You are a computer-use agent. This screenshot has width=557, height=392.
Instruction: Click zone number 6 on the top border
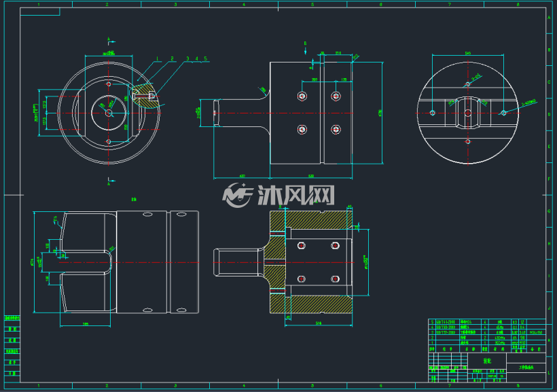(x=381, y=4)
